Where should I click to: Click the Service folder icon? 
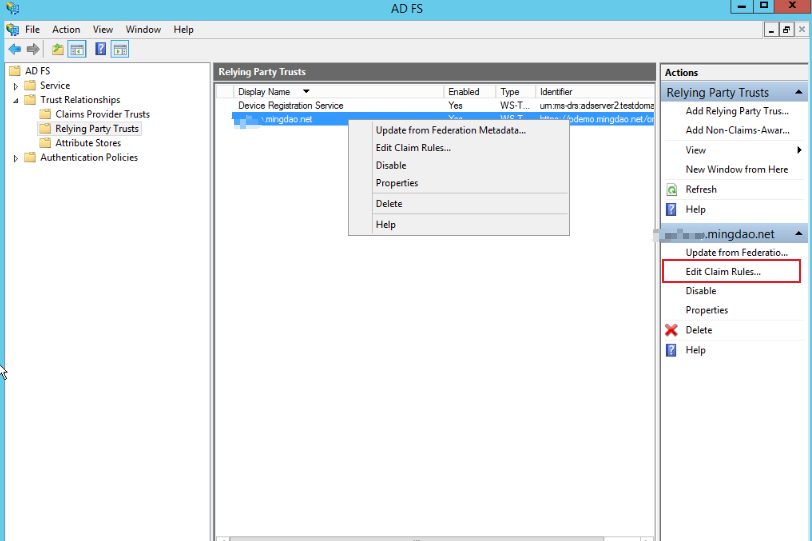(x=30, y=85)
